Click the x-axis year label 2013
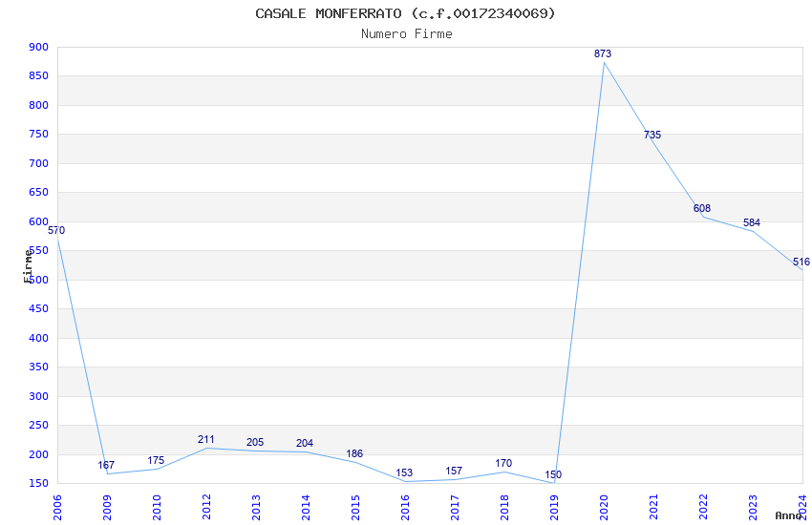 (256, 508)
